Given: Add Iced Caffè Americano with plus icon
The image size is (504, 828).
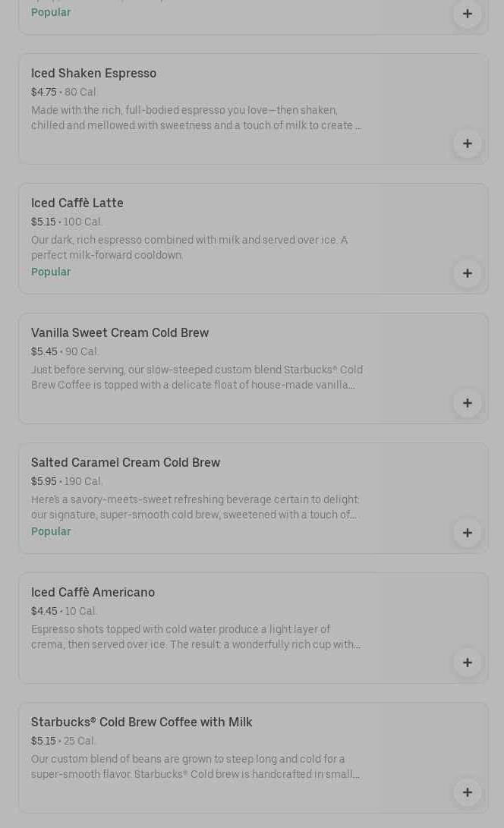Looking at the screenshot, I should pyautogui.click(x=467, y=663).
